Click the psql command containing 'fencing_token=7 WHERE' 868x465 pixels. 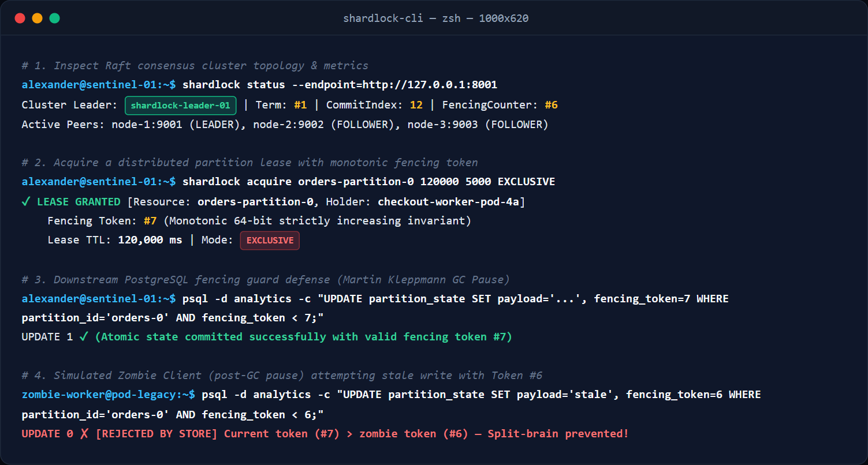pos(456,299)
